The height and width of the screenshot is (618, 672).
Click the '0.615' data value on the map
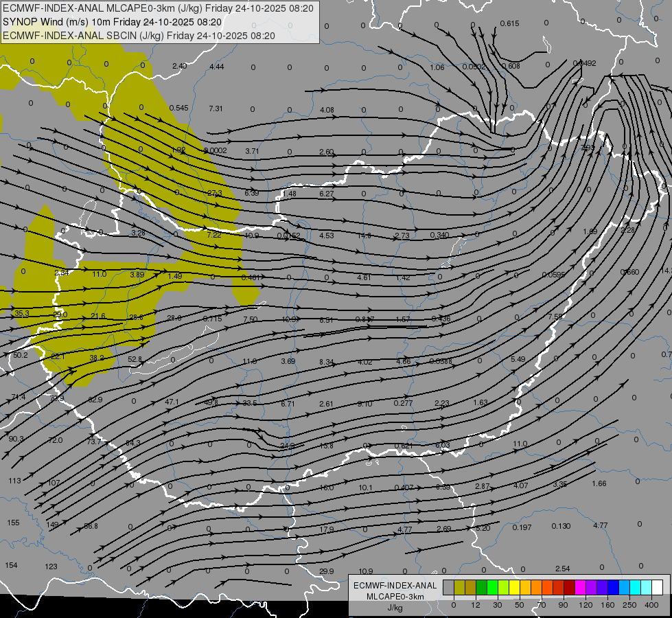pyautogui.click(x=509, y=23)
